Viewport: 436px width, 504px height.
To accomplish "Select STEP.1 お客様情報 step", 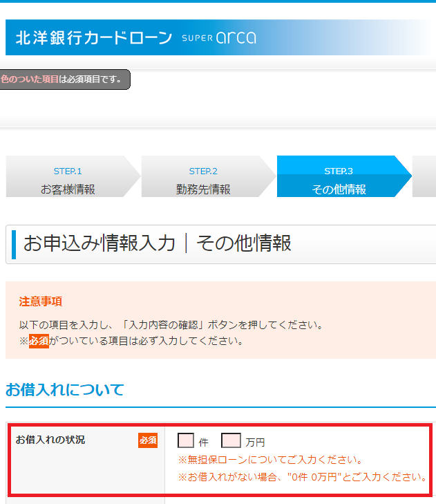I will coord(73,176).
